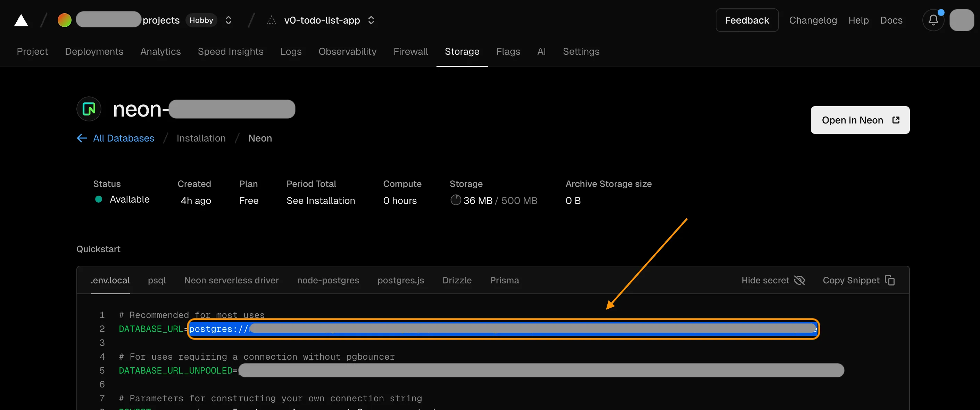
Task: Click the highlighted DATABASE_URL postgres value
Action: 502,329
